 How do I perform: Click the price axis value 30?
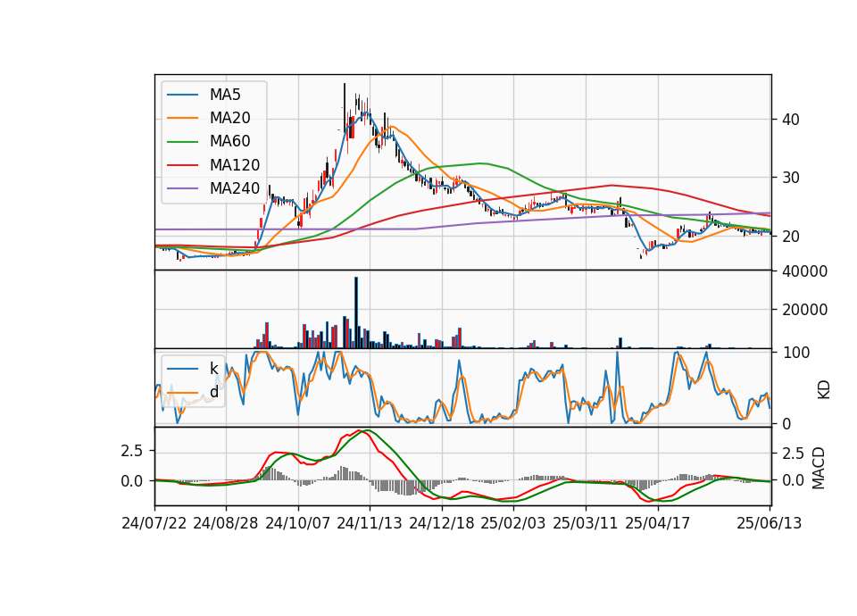(x=791, y=178)
